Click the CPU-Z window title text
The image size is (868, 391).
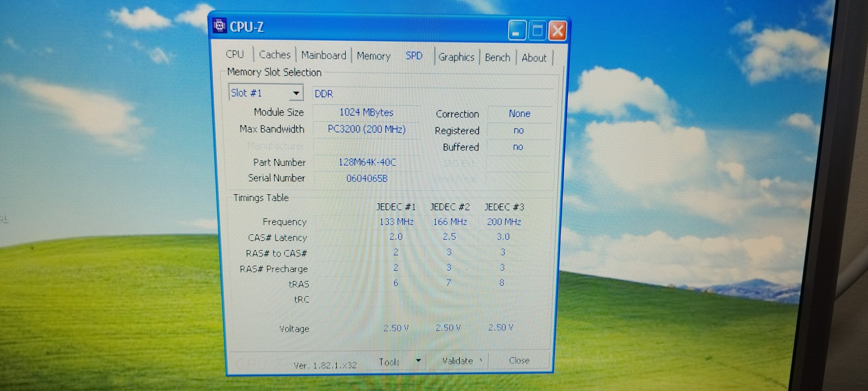[247, 27]
